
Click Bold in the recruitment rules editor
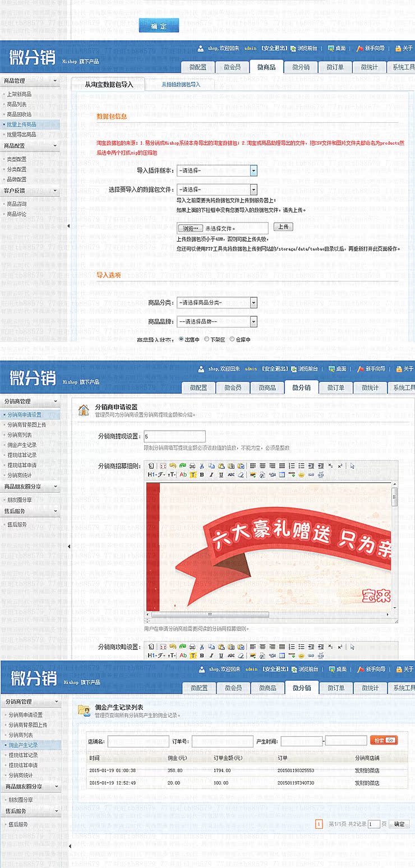coord(202,475)
